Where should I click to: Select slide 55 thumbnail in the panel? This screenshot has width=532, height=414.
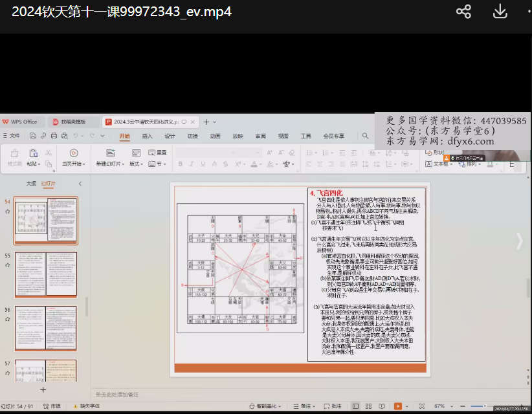point(45,275)
